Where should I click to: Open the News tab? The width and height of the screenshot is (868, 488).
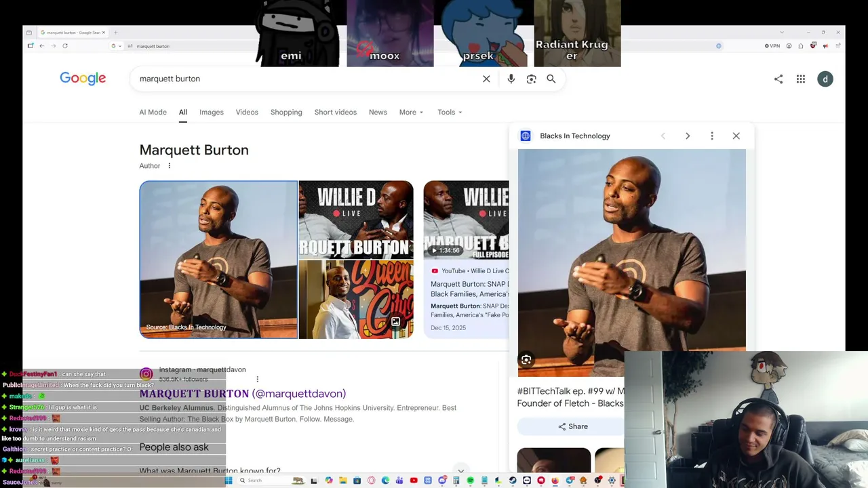(x=378, y=113)
